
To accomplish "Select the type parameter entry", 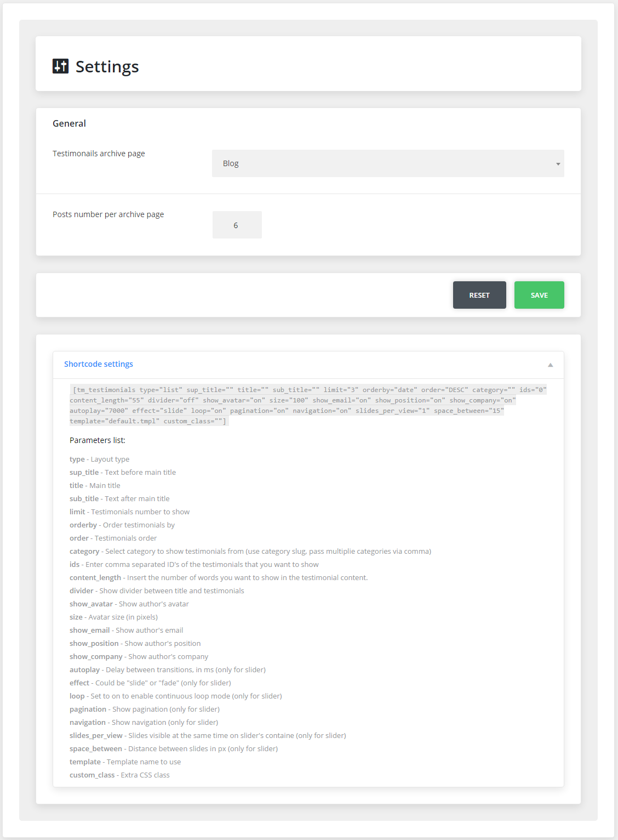I will coord(99,459).
